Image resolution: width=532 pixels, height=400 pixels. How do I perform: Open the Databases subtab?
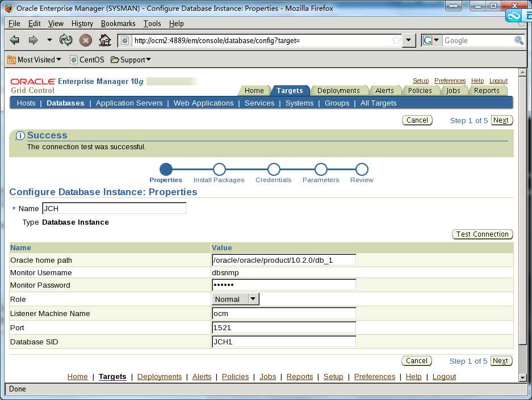point(65,103)
